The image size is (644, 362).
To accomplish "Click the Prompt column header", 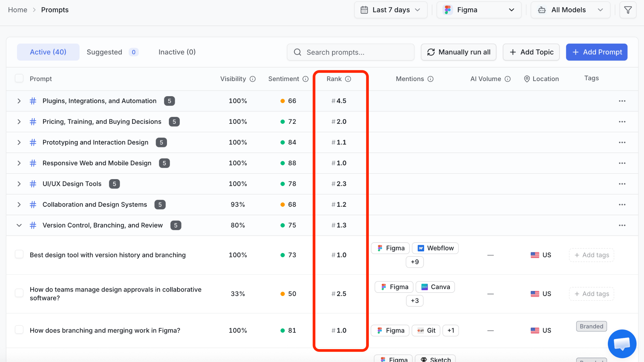I will (x=41, y=79).
